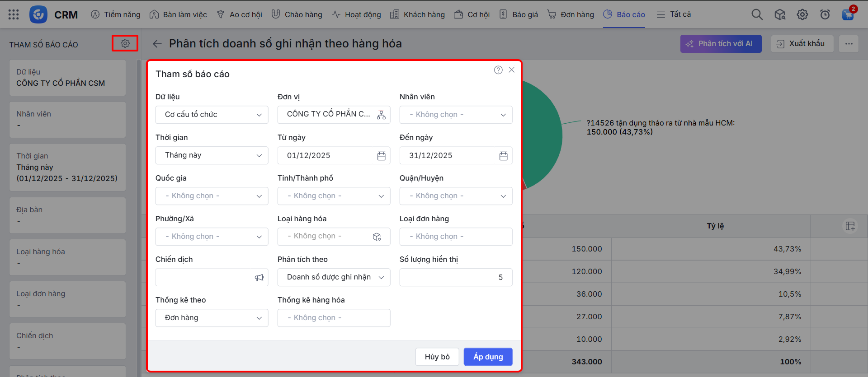Click the Áp dụng button
This screenshot has height=377, width=868.
coord(488,357)
